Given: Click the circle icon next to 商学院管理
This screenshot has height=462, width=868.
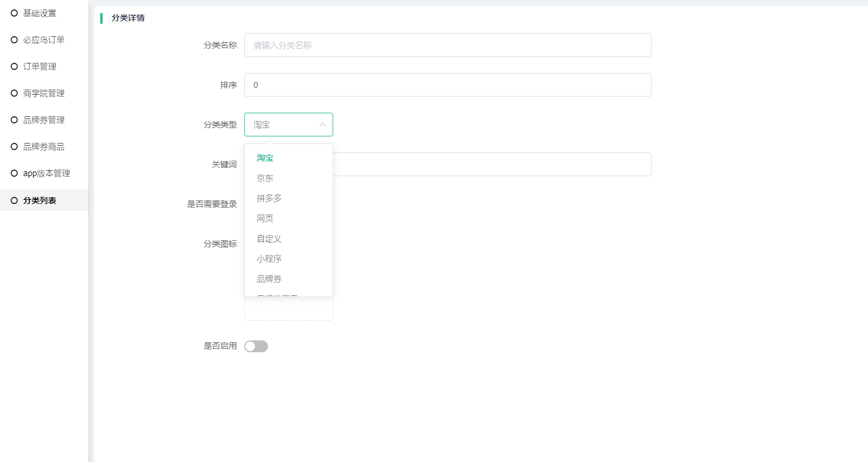Looking at the screenshot, I should click(x=14, y=93).
